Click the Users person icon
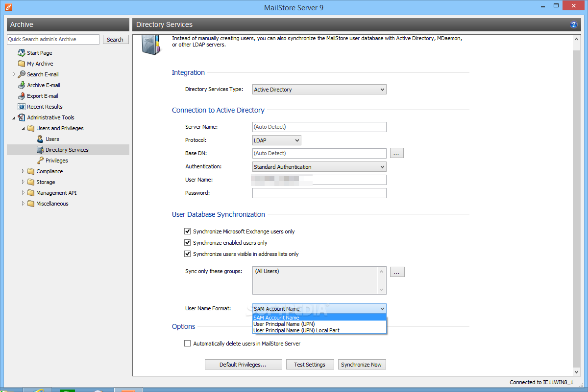Screen dimensions: 588x392 pyautogui.click(x=40, y=139)
